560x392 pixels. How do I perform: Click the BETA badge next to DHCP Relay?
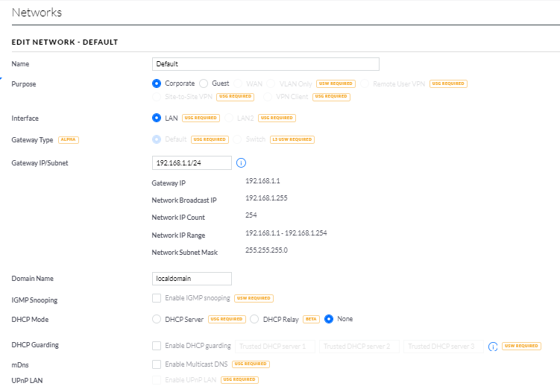click(x=312, y=319)
